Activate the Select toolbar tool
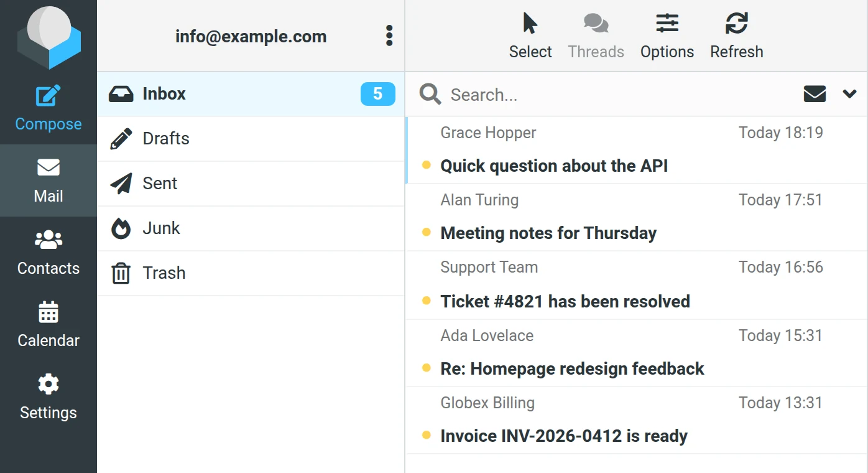The height and width of the screenshot is (473, 868). [530, 36]
